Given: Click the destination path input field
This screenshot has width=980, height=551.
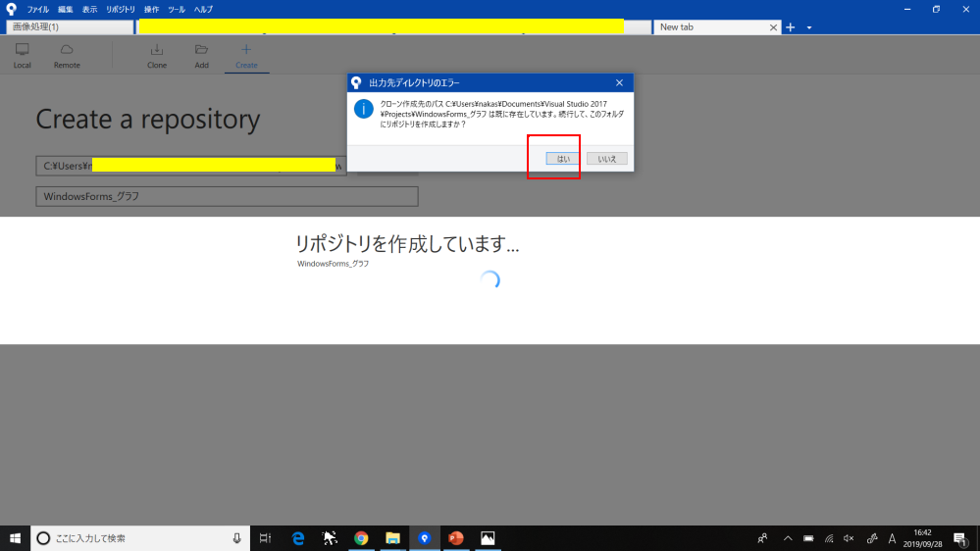Looking at the screenshot, I should [190, 166].
